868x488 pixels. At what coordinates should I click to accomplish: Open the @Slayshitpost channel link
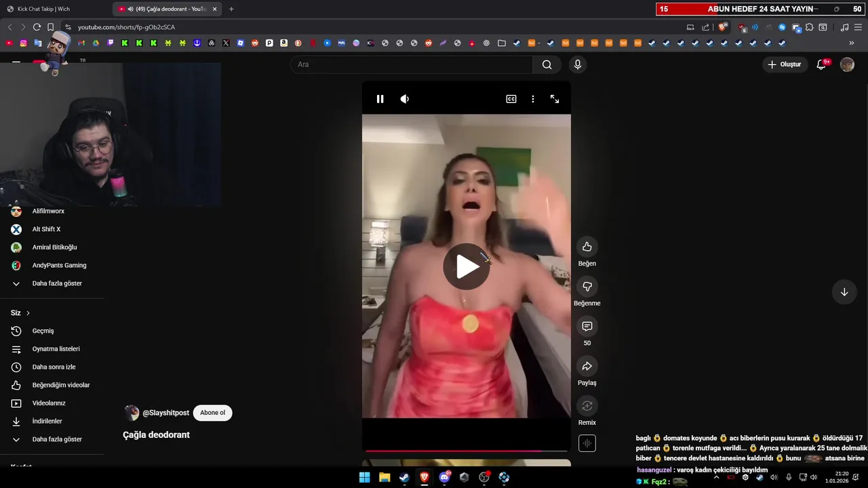point(165,413)
